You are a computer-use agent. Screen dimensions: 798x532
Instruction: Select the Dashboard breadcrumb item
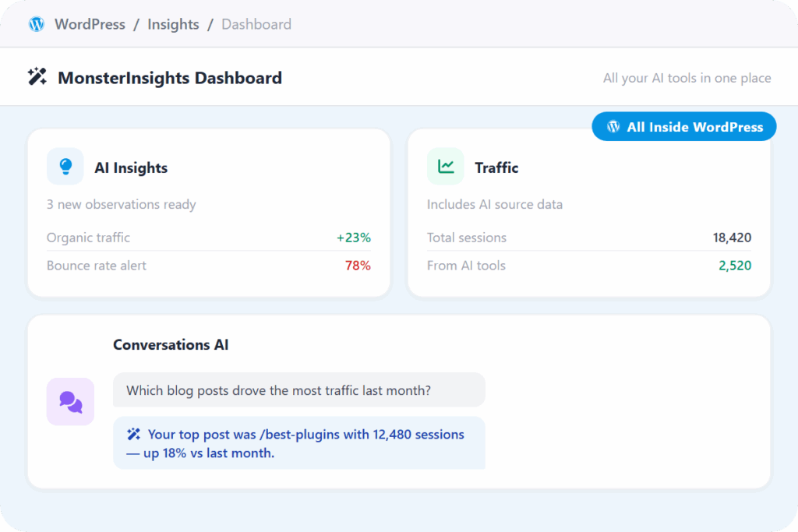coord(256,24)
